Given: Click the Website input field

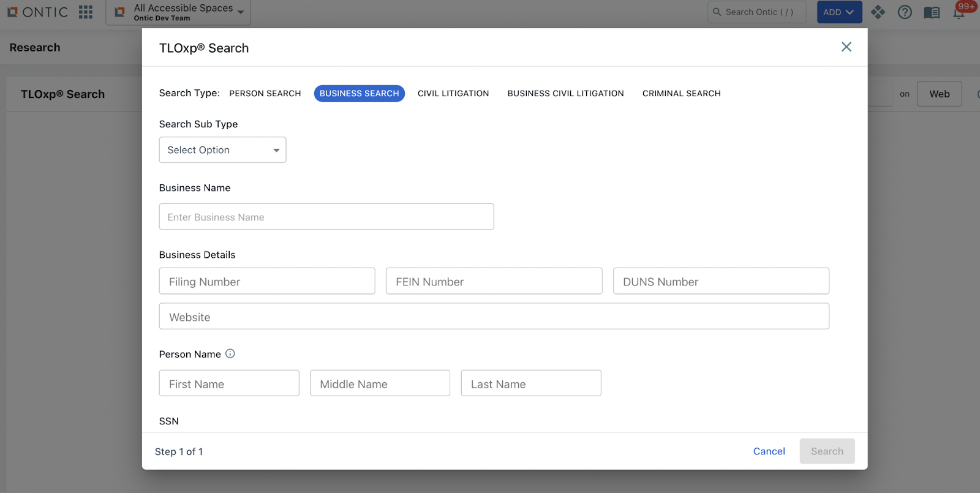Looking at the screenshot, I should click(x=494, y=317).
